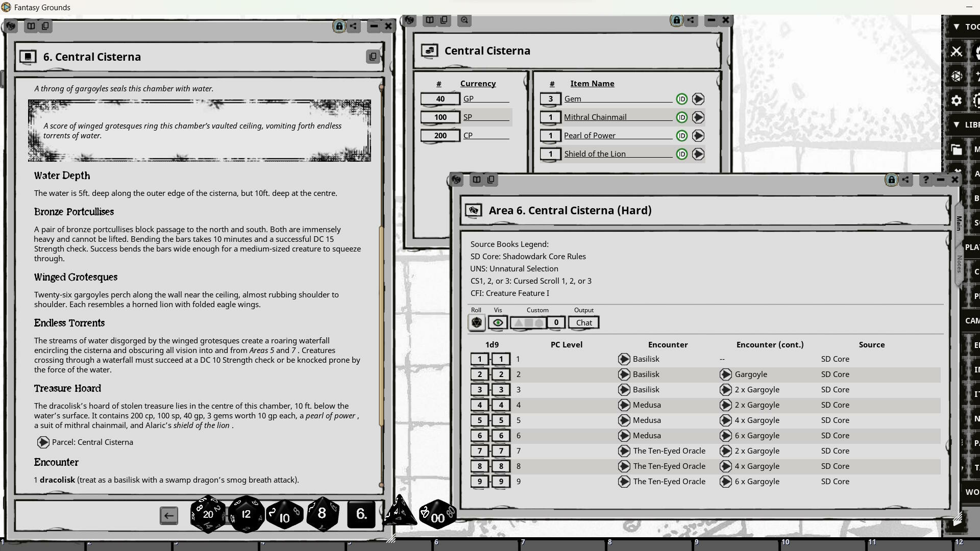Collapse the LIBRARY section in the sidebar
Image resolution: width=980 pixels, height=551 pixels.
pyautogui.click(x=957, y=125)
